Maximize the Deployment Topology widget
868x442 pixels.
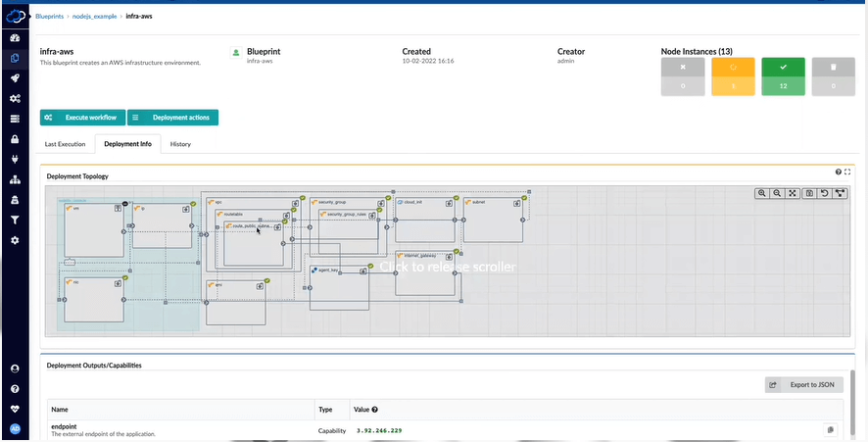point(847,172)
